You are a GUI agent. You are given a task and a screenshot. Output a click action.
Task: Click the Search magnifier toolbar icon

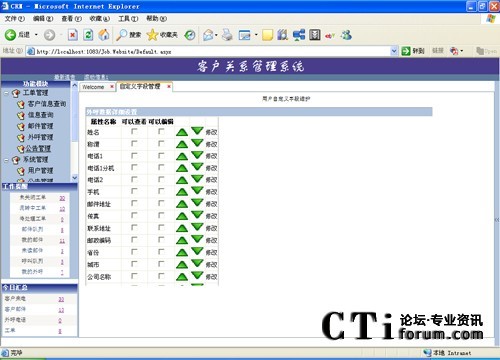click(x=121, y=35)
